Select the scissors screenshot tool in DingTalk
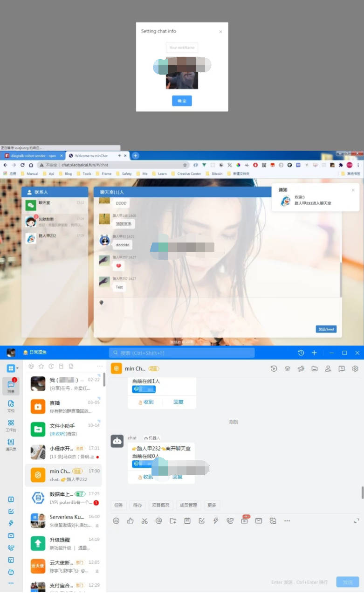Viewport: 364px width, 596px height. click(x=144, y=520)
